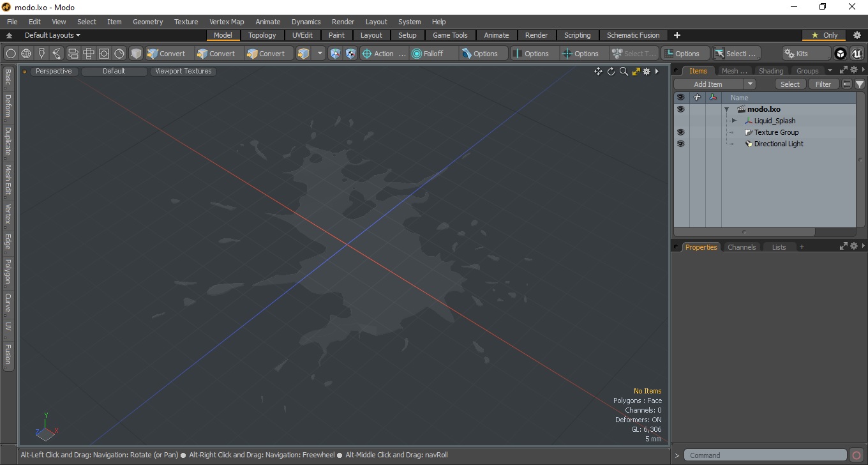Click the round button next to the Command field

click(x=857, y=455)
